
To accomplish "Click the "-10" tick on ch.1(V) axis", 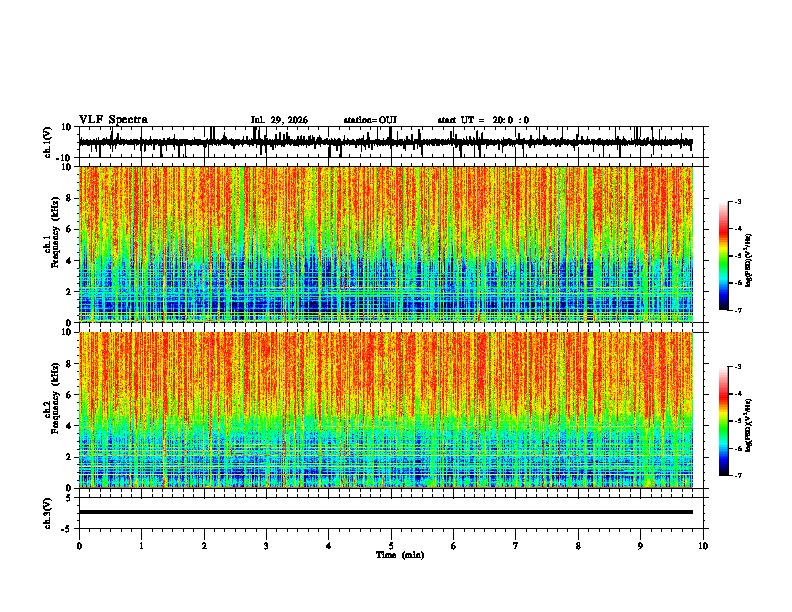I will [65, 158].
